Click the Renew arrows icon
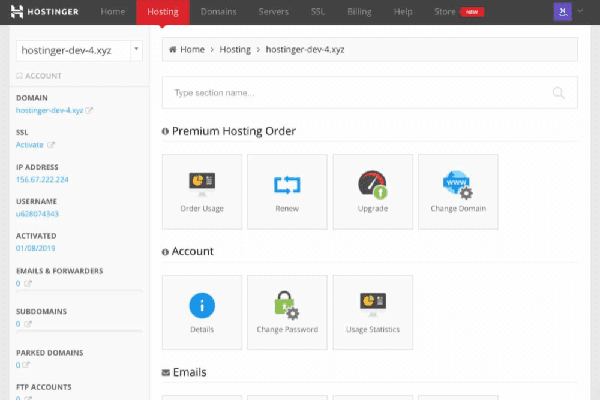This screenshot has width=600, height=400. click(287, 185)
